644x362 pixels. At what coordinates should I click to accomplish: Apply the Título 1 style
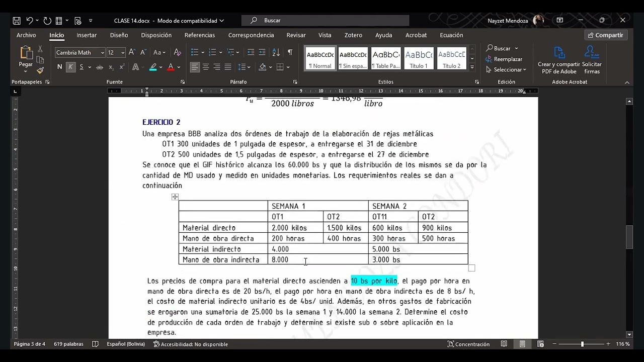click(x=419, y=58)
